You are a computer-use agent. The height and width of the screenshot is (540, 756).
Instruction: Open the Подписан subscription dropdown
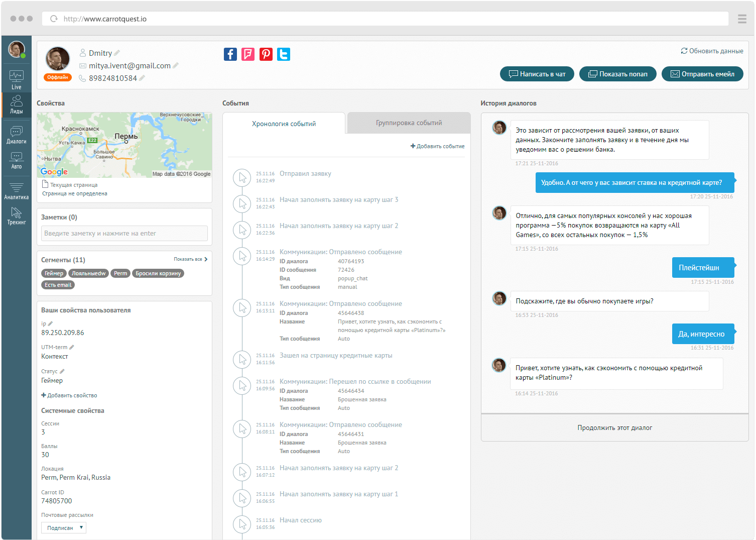(64, 527)
